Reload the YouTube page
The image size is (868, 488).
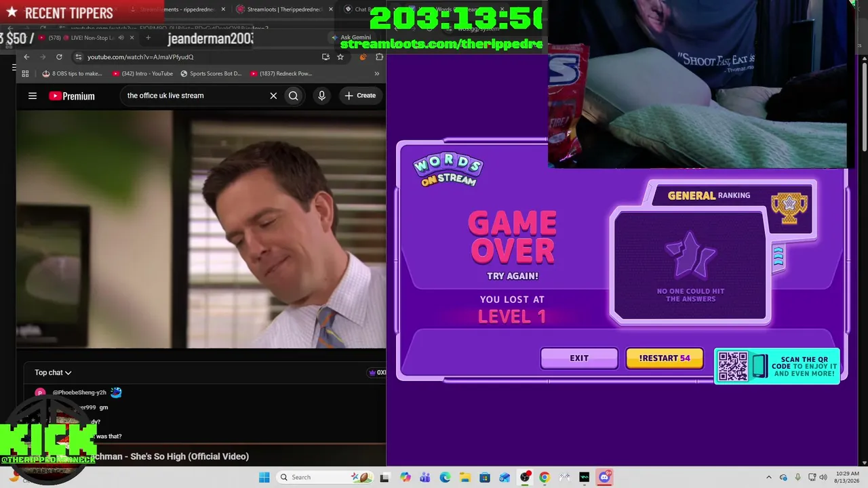[x=59, y=57]
